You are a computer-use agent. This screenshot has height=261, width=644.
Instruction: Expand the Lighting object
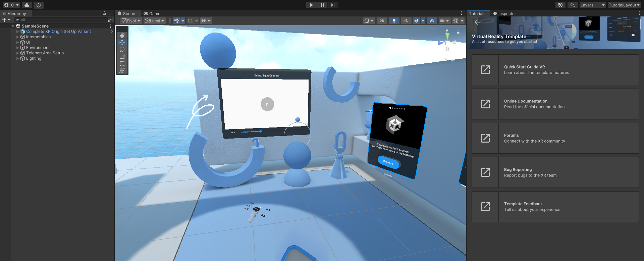click(18, 58)
